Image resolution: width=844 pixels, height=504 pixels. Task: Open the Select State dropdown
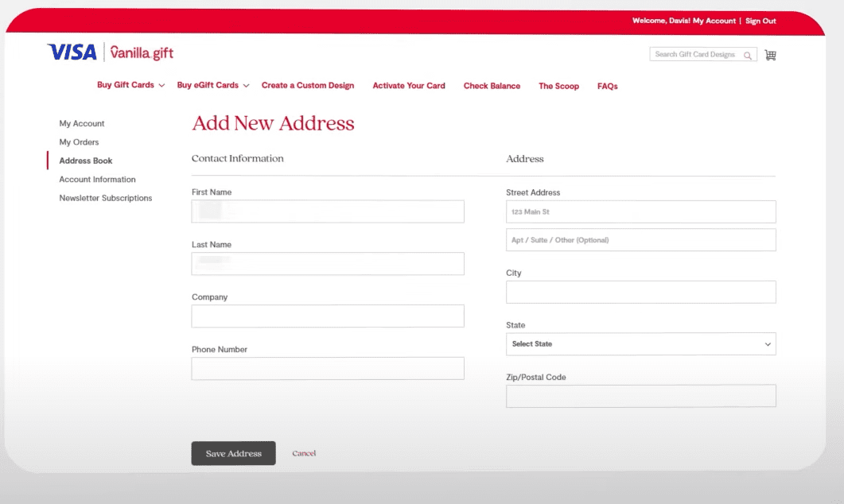point(640,343)
